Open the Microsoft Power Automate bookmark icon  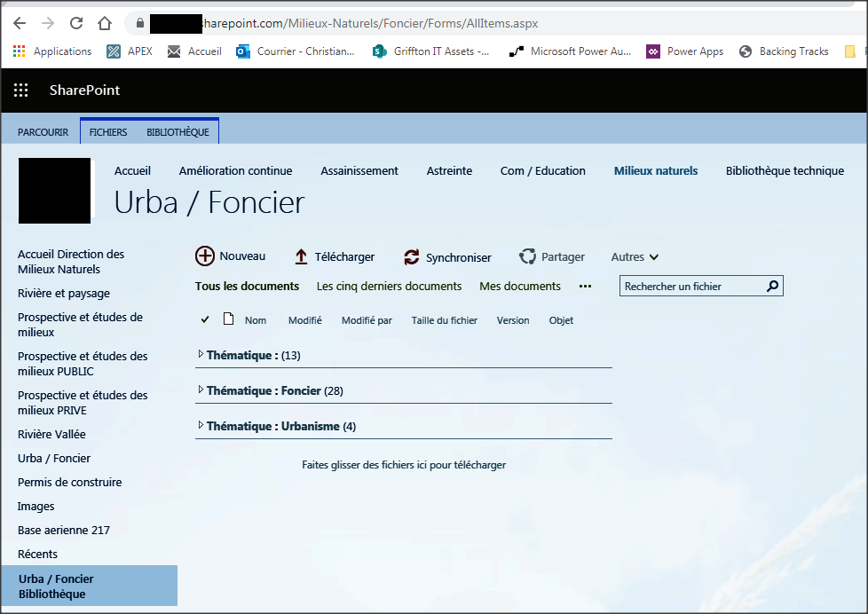click(x=516, y=51)
